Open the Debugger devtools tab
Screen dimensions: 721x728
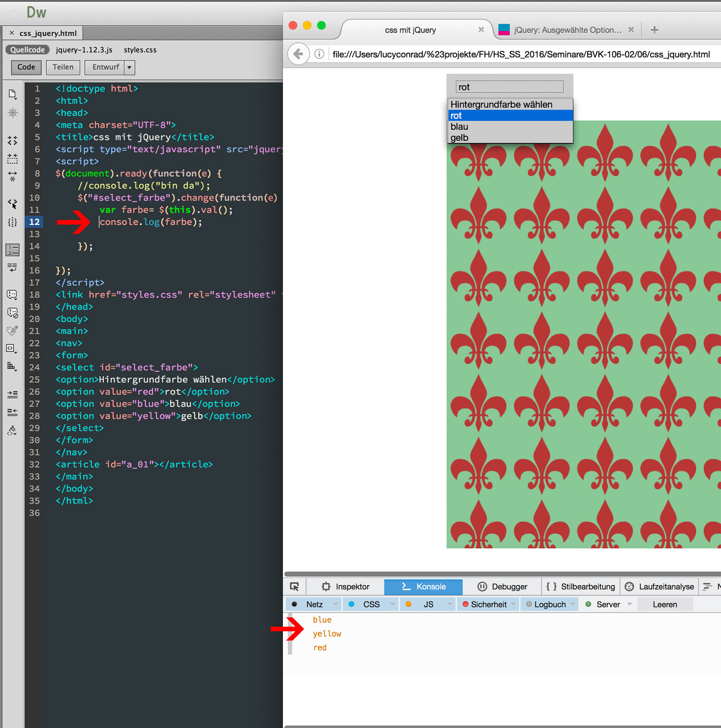click(502, 587)
